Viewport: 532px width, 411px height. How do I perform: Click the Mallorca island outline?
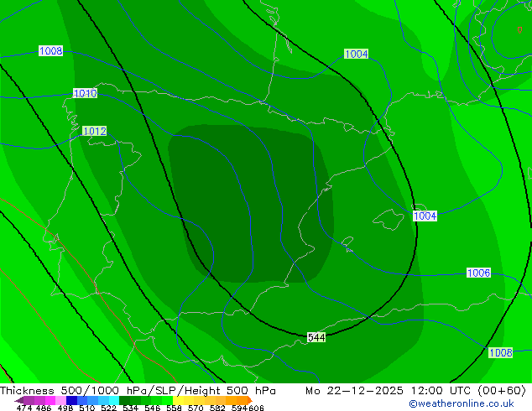tap(389, 220)
